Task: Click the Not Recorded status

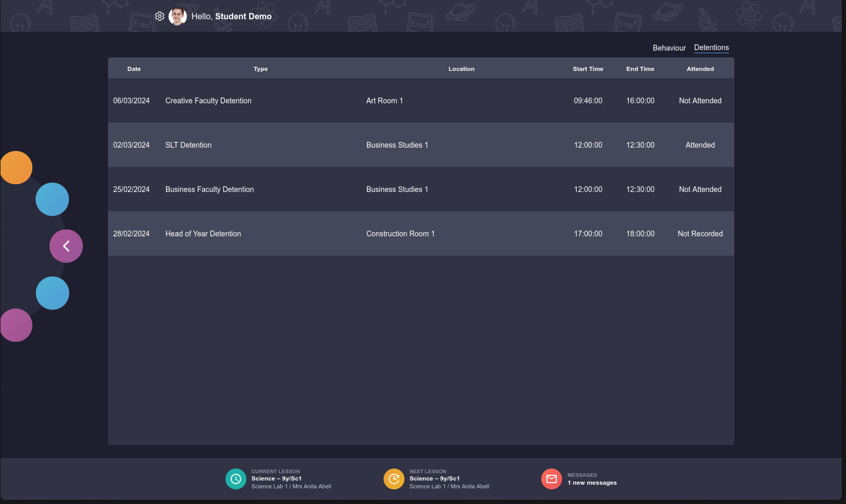Action: pos(700,234)
